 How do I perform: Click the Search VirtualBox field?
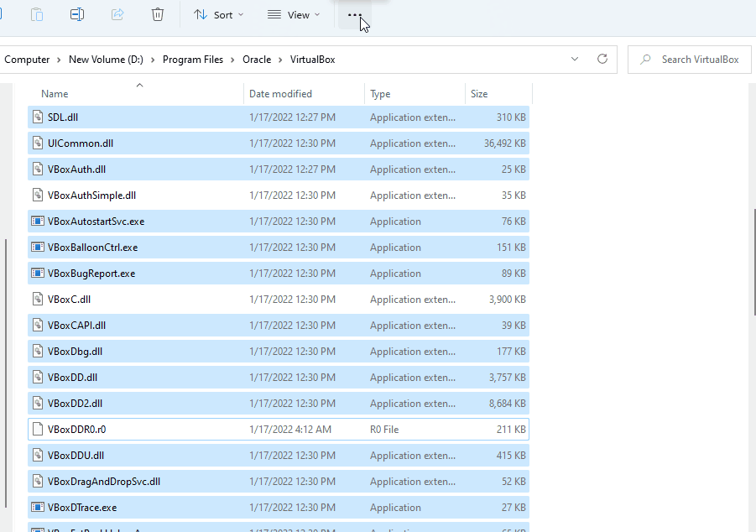(699, 60)
